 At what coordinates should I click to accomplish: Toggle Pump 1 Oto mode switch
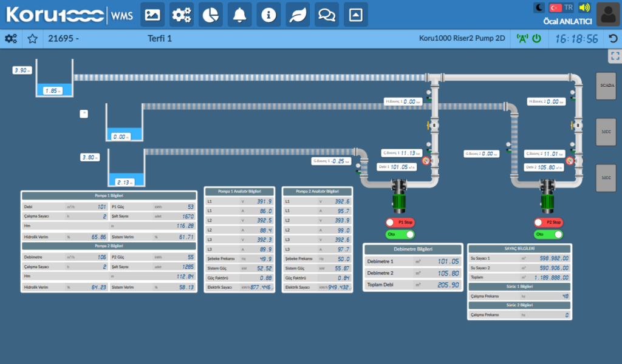[x=400, y=235]
